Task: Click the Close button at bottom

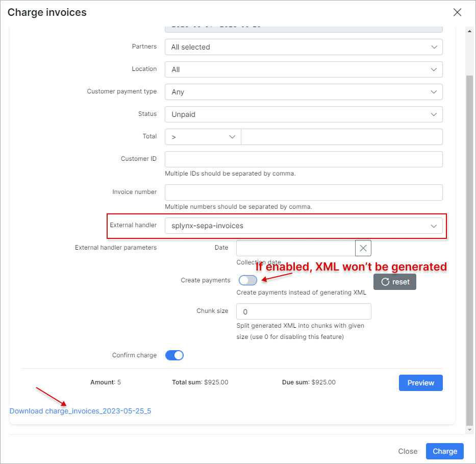Action: [x=408, y=451]
